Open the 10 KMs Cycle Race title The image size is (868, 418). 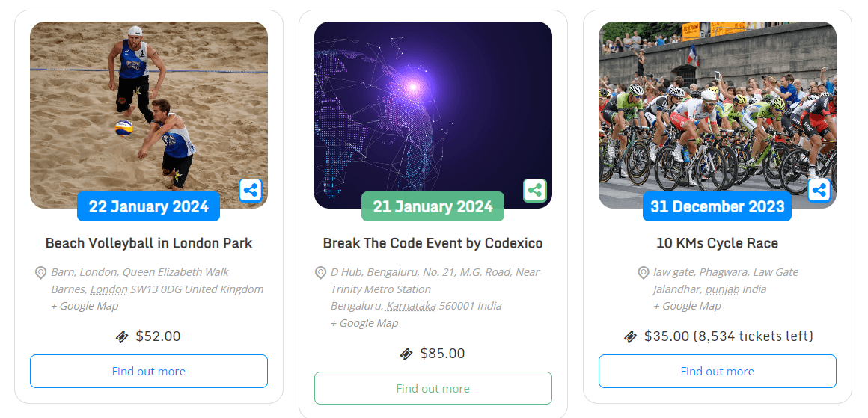(717, 243)
